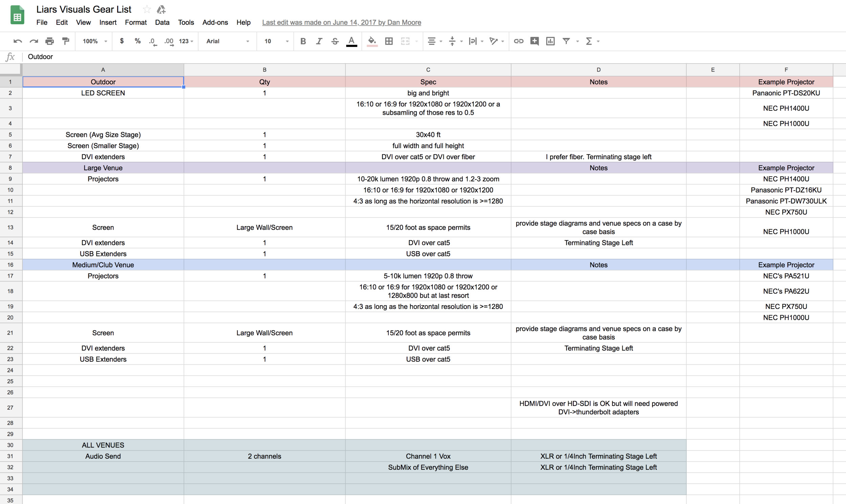Open the last edit history link
Screen dimensions: 846x504
point(341,22)
